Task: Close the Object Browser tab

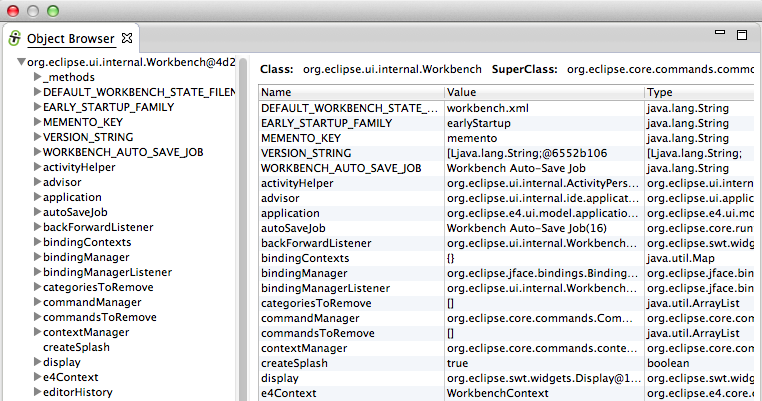Action: pyautogui.click(x=127, y=39)
